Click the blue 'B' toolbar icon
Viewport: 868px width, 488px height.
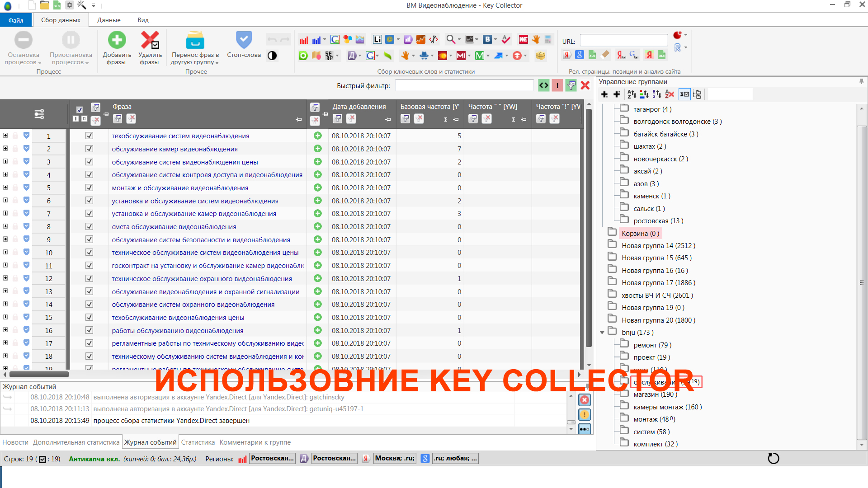point(487,40)
